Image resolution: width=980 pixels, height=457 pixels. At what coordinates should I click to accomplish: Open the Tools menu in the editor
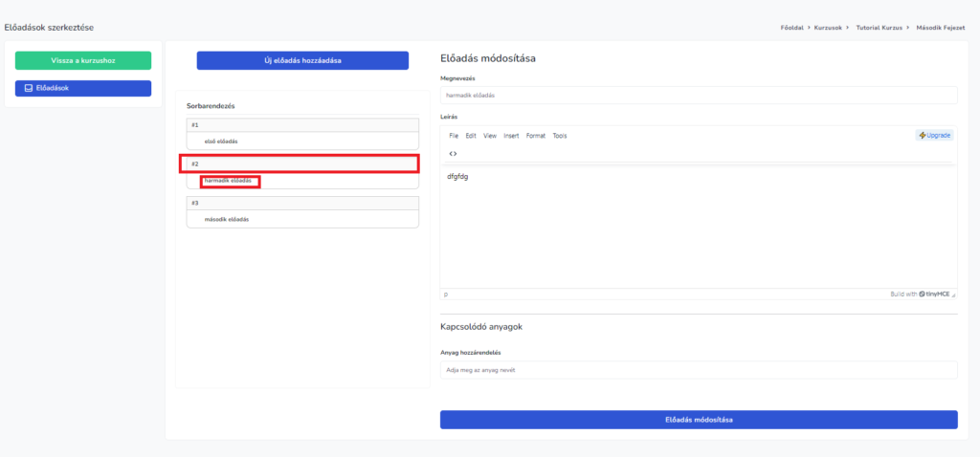(x=560, y=136)
